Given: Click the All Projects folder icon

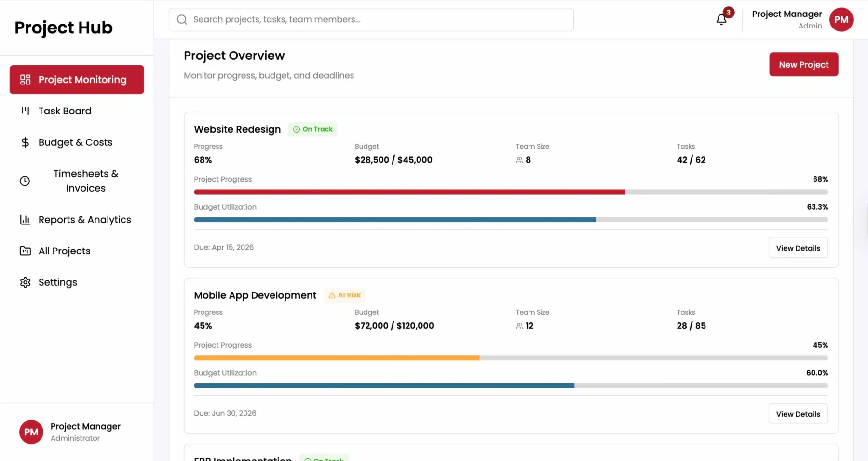Looking at the screenshot, I should [x=25, y=251].
